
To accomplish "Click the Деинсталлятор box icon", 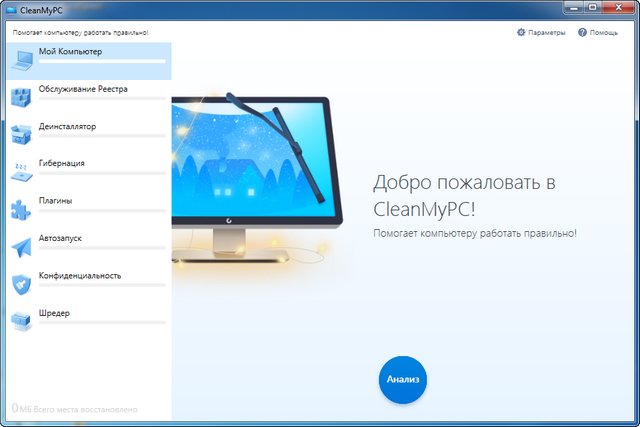I will (x=21, y=135).
